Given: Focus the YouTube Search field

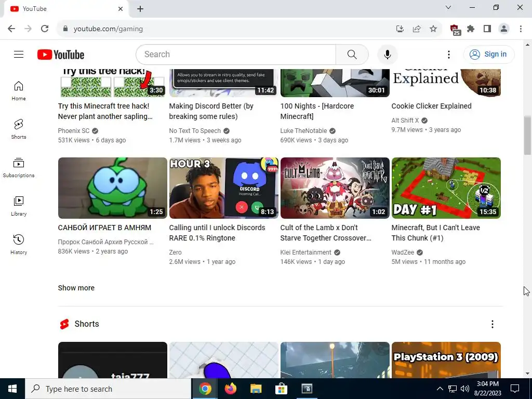Looking at the screenshot, I should [236, 54].
